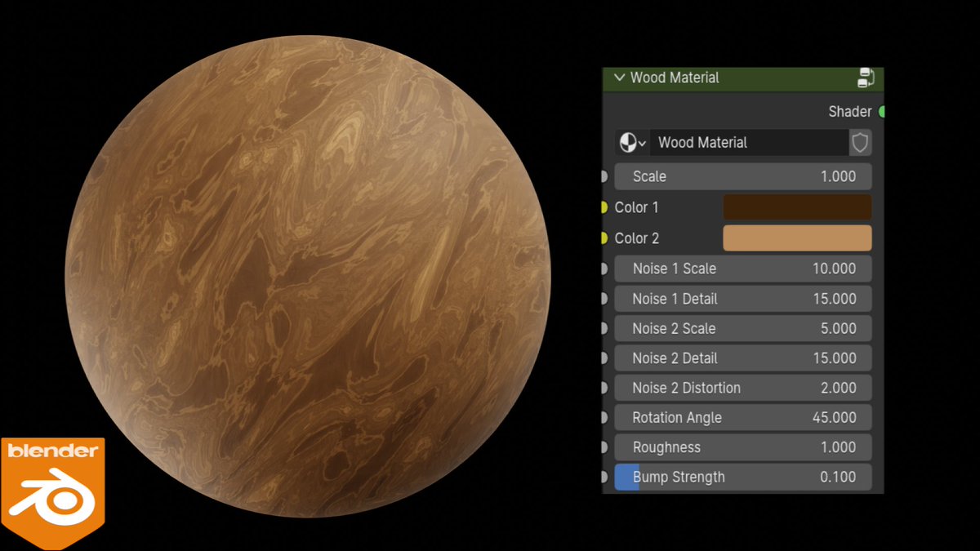Viewport: 980px width, 551px height.
Task: Click the Scale value field
Action: point(742,176)
